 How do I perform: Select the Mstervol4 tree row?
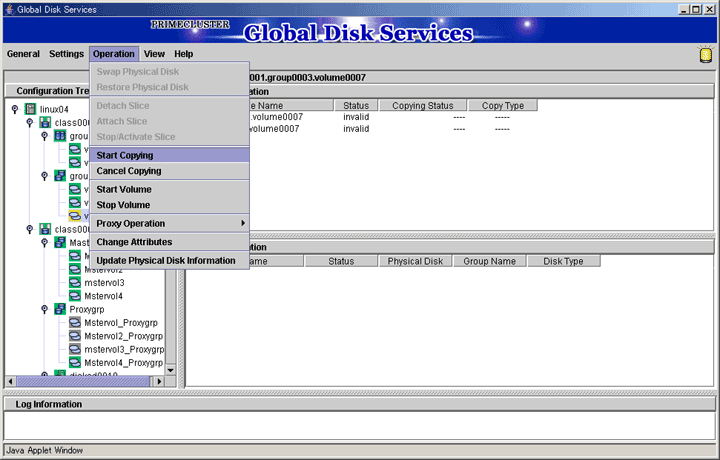pos(103,296)
